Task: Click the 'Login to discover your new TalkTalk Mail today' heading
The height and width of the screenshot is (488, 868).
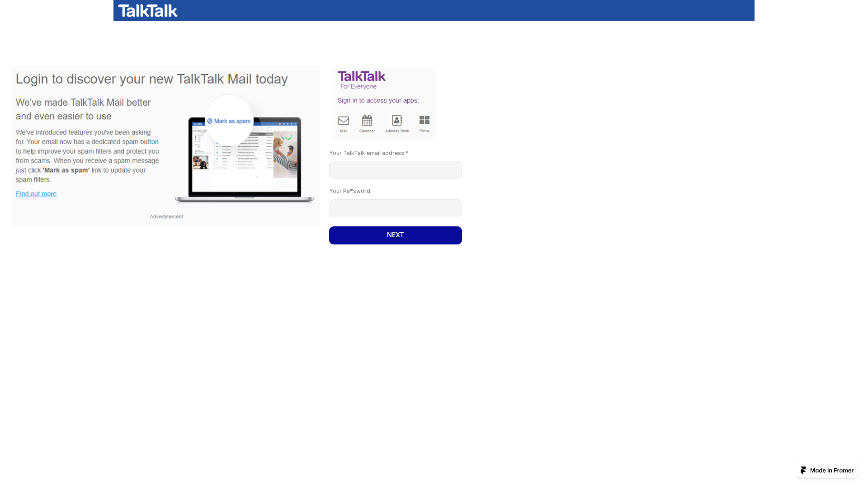Action: pyautogui.click(x=151, y=79)
